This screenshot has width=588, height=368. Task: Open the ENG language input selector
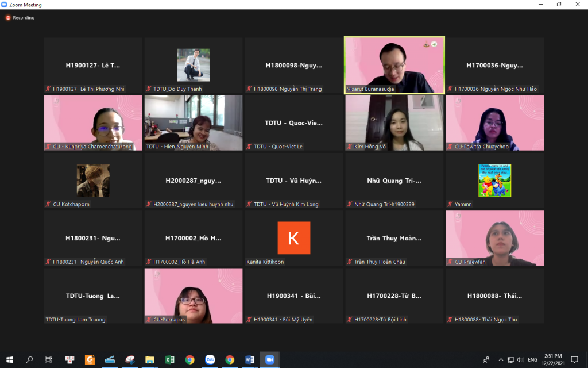click(x=532, y=360)
